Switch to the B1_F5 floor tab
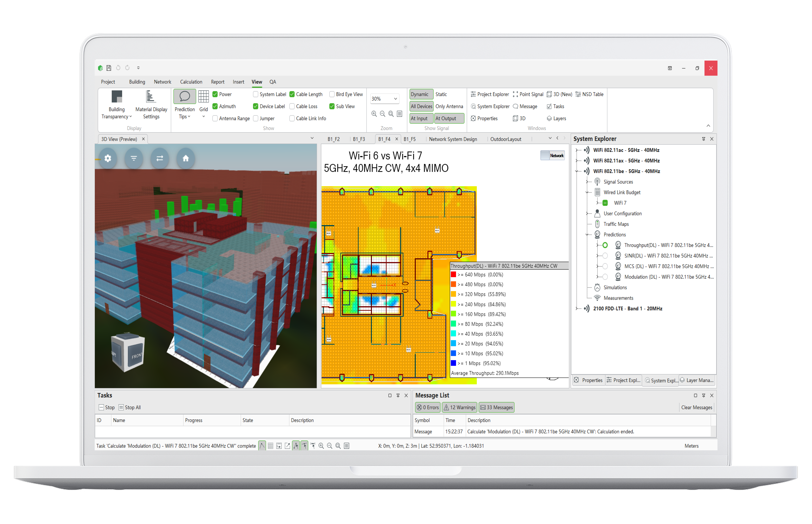The width and height of the screenshot is (812, 524). click(x=410, y=139)
